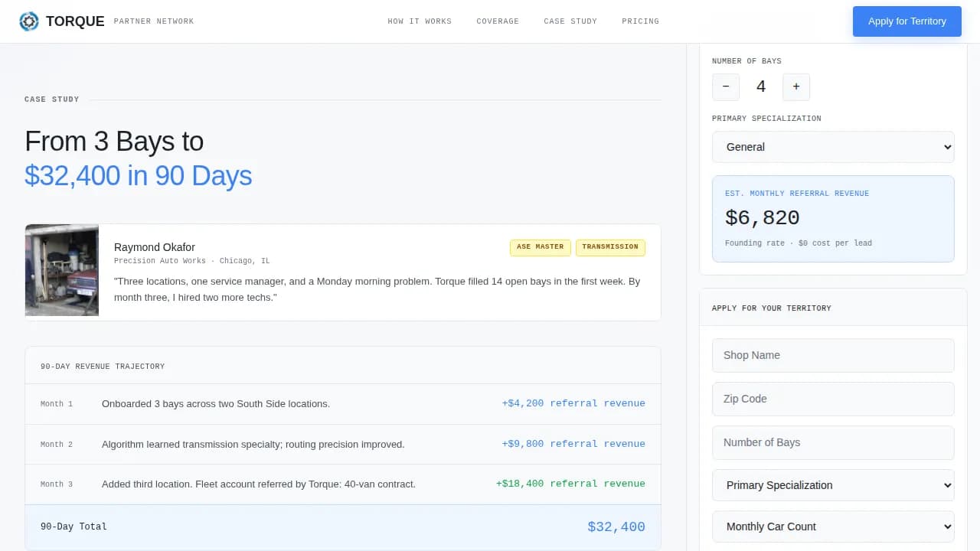The width and height of the screenshot is (980, 551).
Task: Click the ASE MASTER badge
Action: pos(540,247)
